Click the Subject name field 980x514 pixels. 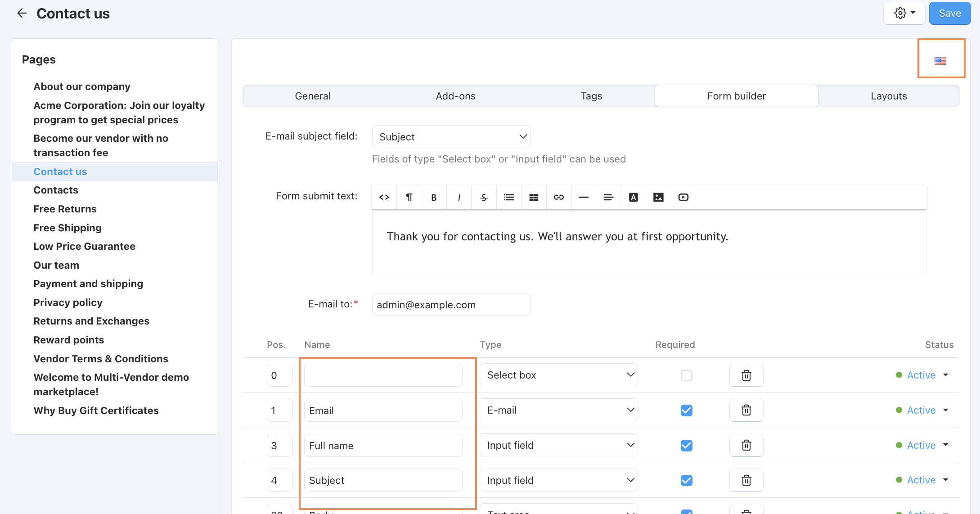[x=383, y=480]
